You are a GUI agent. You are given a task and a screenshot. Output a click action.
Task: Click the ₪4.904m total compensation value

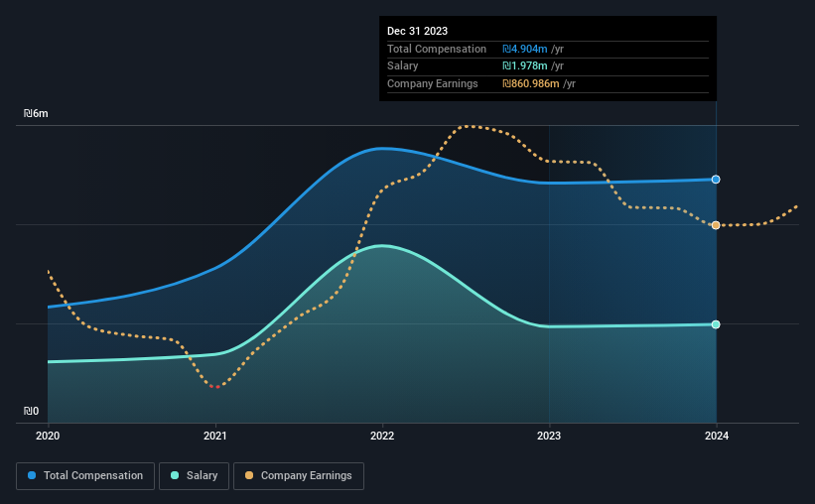pos(525,49)
